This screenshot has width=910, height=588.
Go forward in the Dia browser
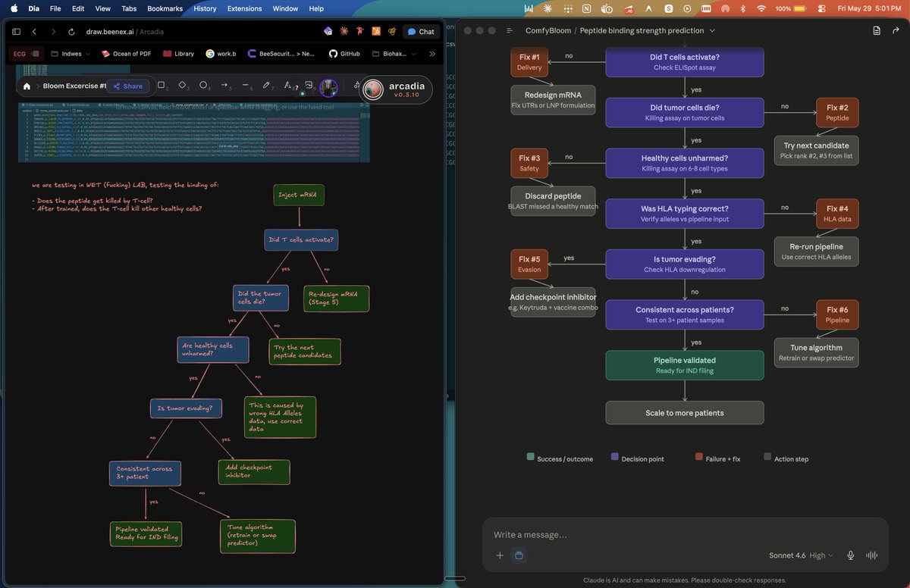(53, 32)
